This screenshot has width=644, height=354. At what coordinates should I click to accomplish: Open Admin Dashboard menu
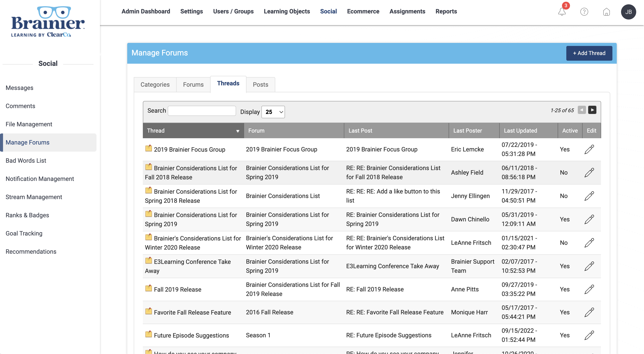[x=146, y=11]
